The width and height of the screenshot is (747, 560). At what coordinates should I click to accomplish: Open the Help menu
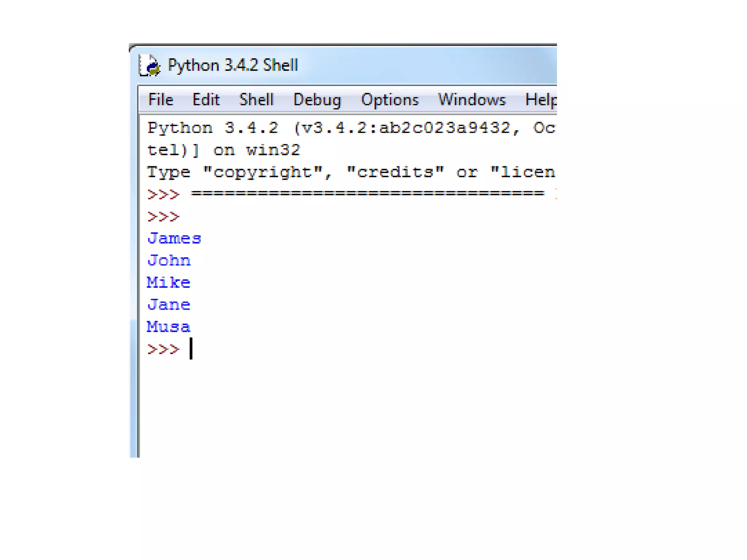point(541,100)
